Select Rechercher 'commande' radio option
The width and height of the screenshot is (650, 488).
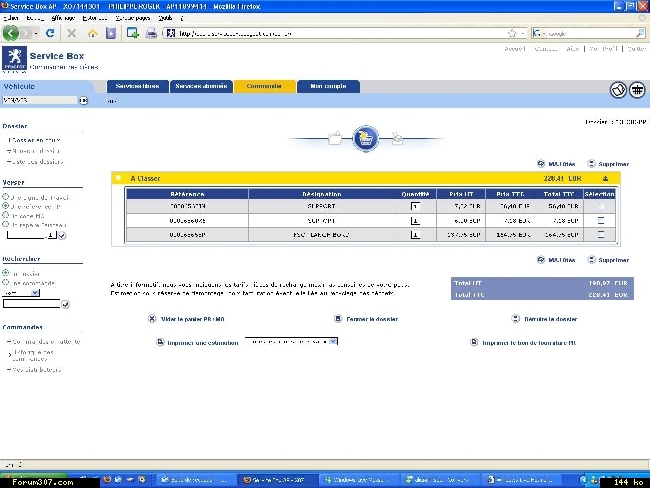(x=5, y=282)
